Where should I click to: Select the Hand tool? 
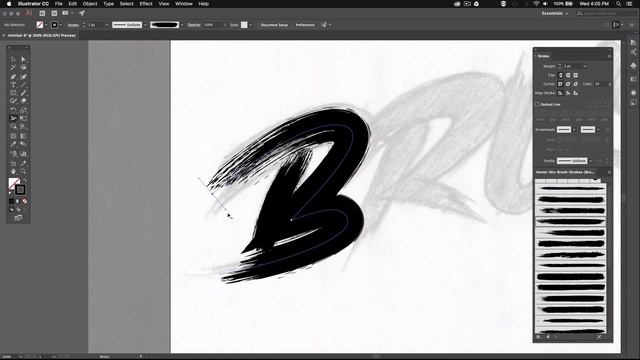tap(13, 171)
